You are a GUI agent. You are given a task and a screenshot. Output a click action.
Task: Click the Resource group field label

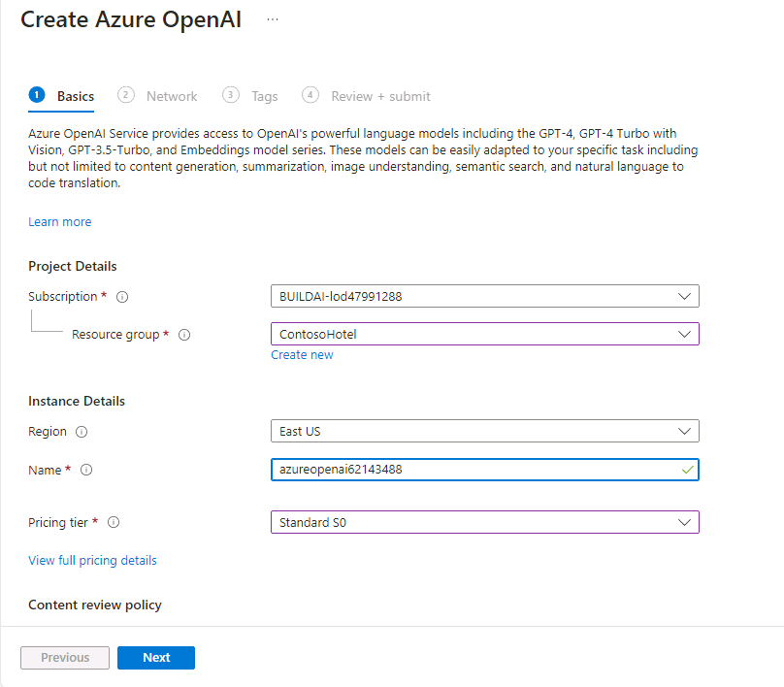(x=115, y=335)
